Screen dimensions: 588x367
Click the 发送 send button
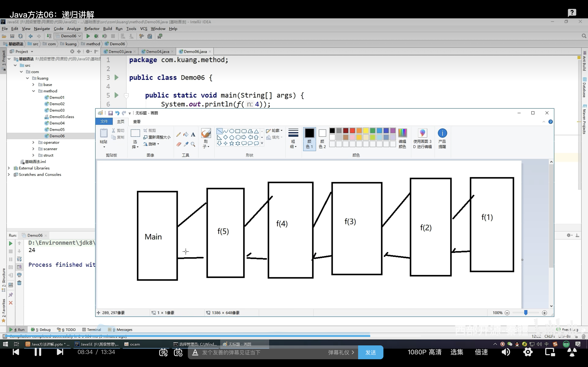tap(371, 353)
